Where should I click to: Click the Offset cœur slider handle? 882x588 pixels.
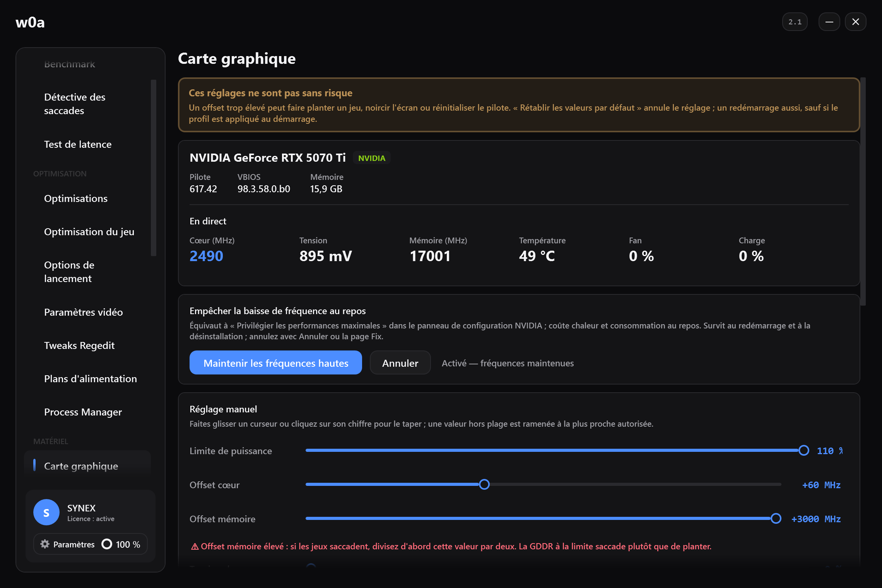tap(484, 484)
